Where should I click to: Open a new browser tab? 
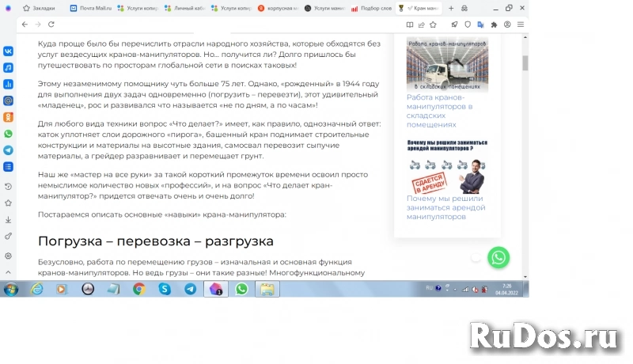point(451,8)
